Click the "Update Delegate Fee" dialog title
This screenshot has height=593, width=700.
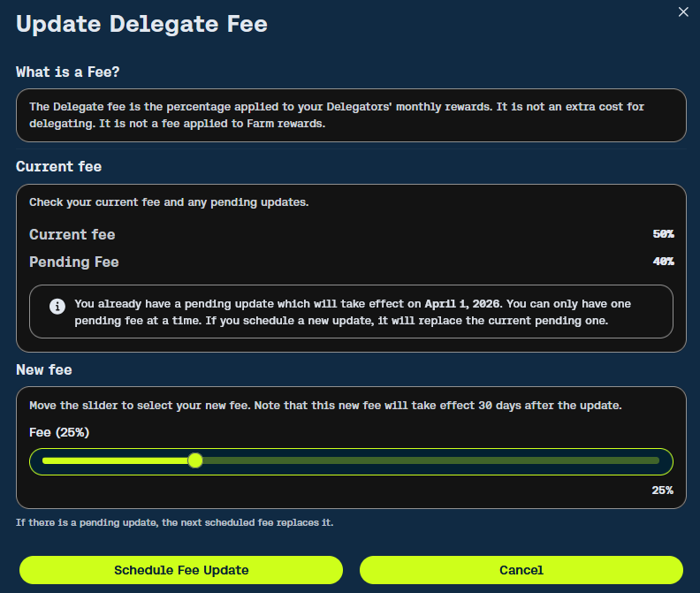click(141, 24)
